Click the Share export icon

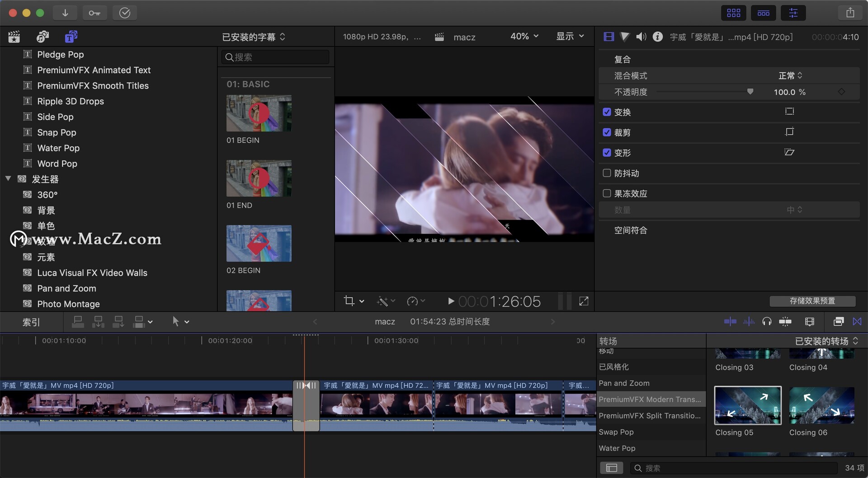pos(850,13)
